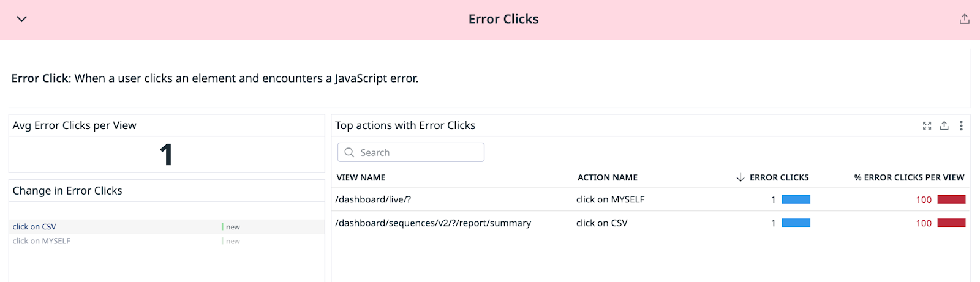Collapse the Error Clicks section chevron
Image resolution: width=980 pixels, height=282 pixels.
pos(21,19)
